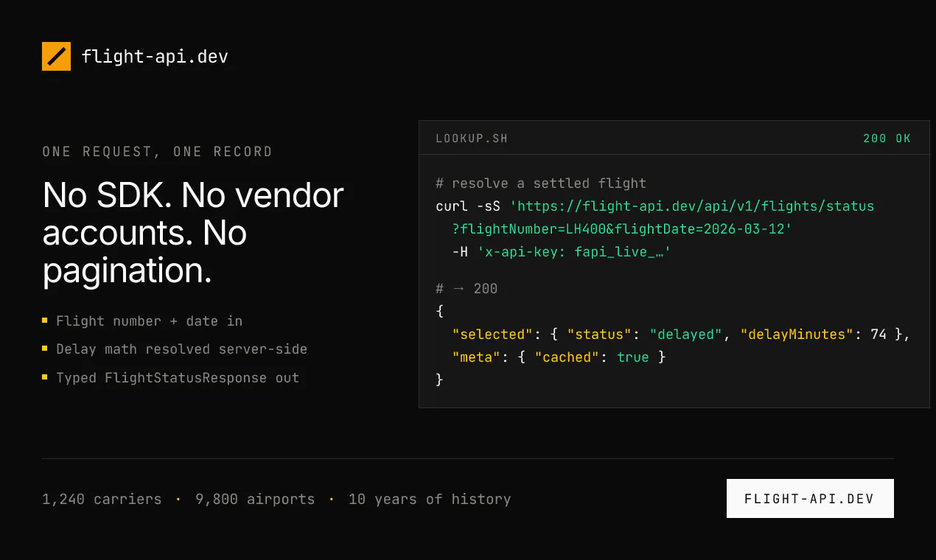Click the 'Delay math resolved server-side' bullet
936x560 pixels.
point(181,349)
